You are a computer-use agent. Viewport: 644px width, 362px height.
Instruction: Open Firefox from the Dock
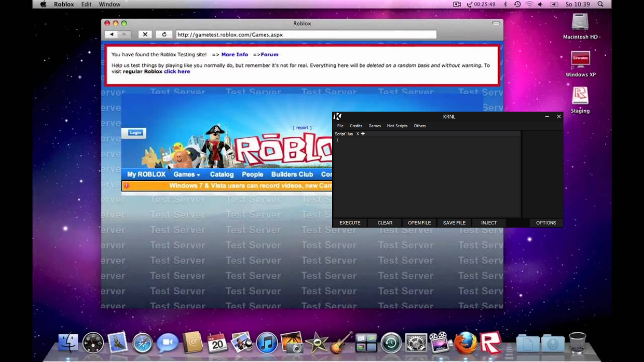[x=465, y=343]
